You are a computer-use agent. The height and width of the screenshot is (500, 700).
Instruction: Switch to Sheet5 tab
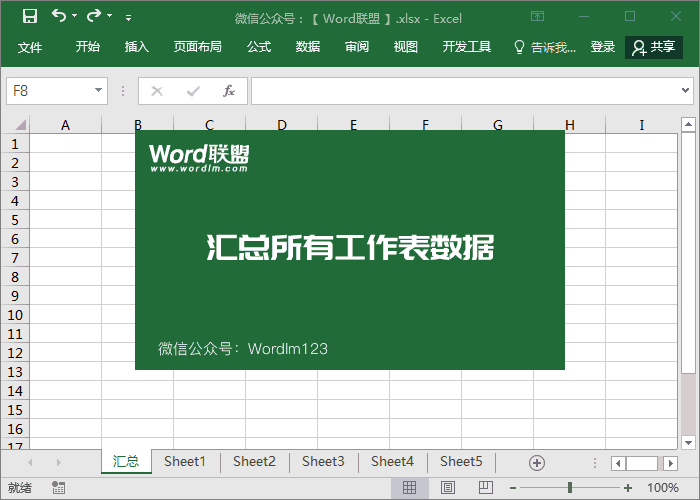pyautogui.click(x=461, y=461)
